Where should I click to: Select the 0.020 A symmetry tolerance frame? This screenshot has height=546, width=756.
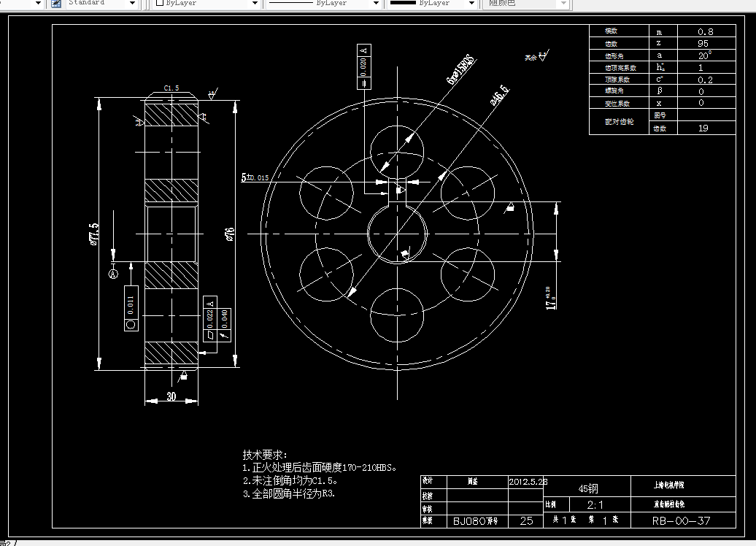(x=363, y=66)
